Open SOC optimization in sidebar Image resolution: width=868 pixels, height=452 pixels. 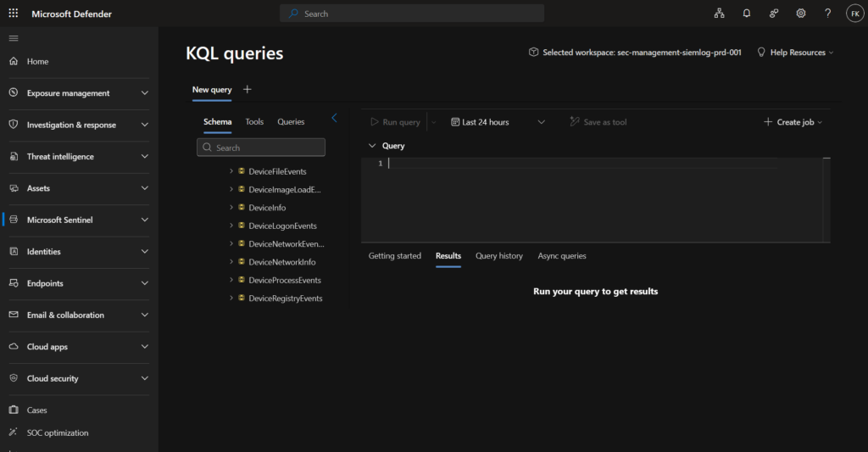pos(58,432)
